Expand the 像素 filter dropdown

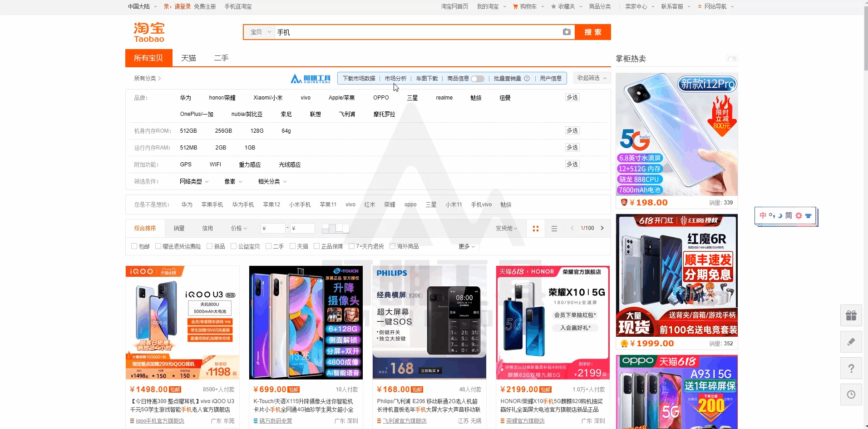tap(233, 181)
